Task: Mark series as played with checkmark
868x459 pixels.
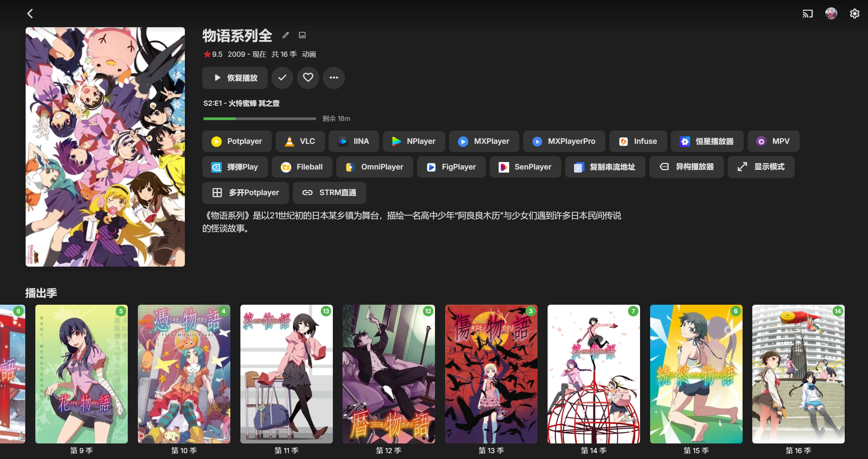Action: (282, 78)
